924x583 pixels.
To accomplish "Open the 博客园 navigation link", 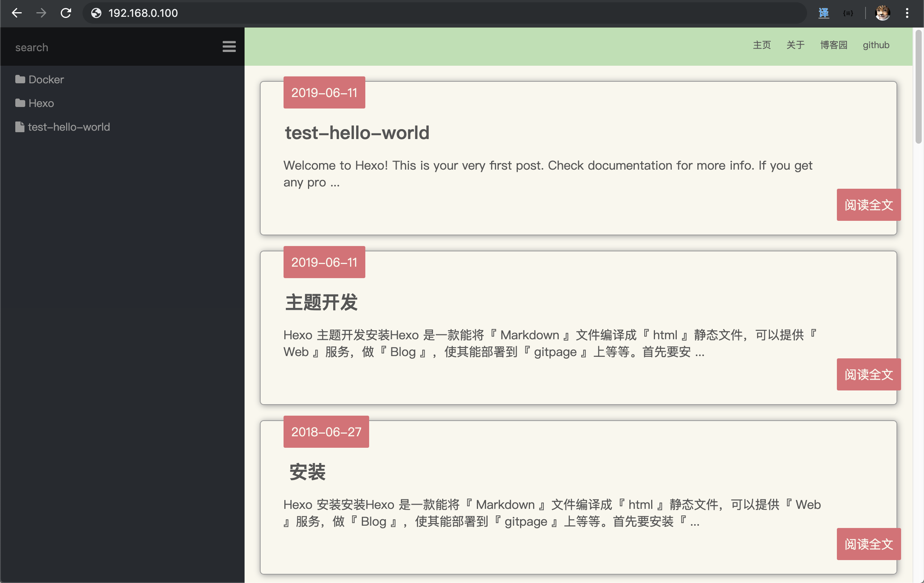I will (x=833, y=45).
